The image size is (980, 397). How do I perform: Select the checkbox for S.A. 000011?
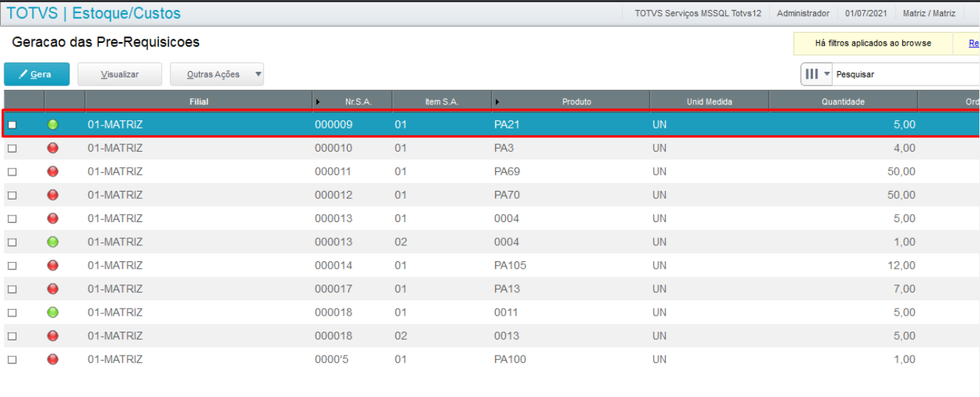pos(12,172)
